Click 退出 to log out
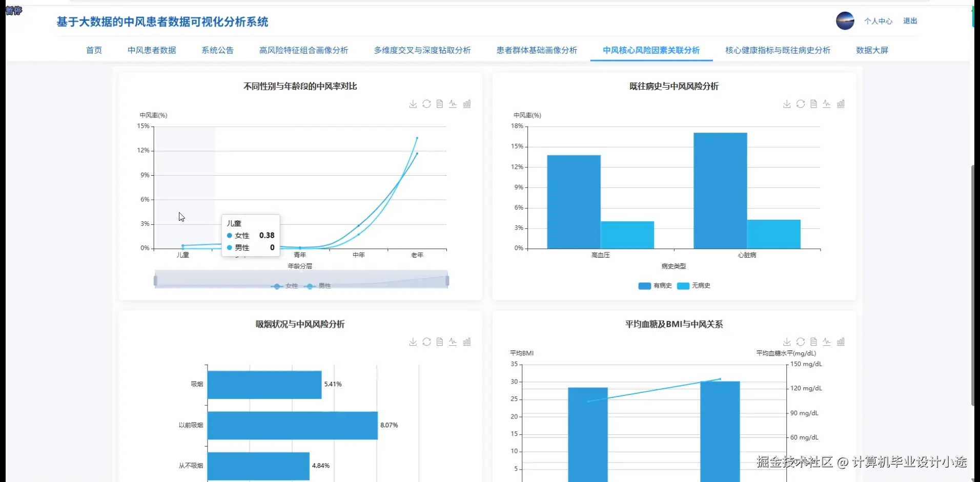980x482 pixels. (x=910, y=20)
